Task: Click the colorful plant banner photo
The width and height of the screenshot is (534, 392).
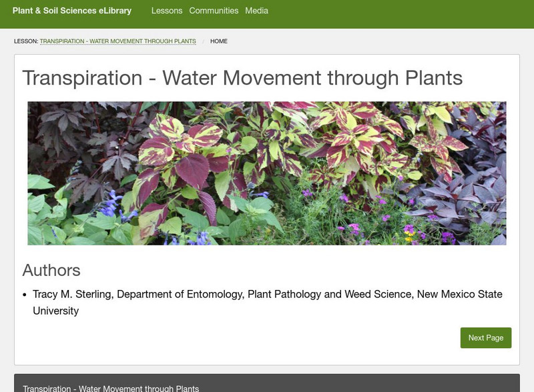Action: (267, 173)
